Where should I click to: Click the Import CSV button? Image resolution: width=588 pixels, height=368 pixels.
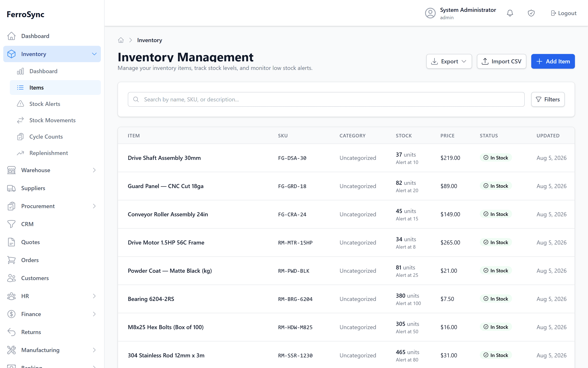(501, 61)
